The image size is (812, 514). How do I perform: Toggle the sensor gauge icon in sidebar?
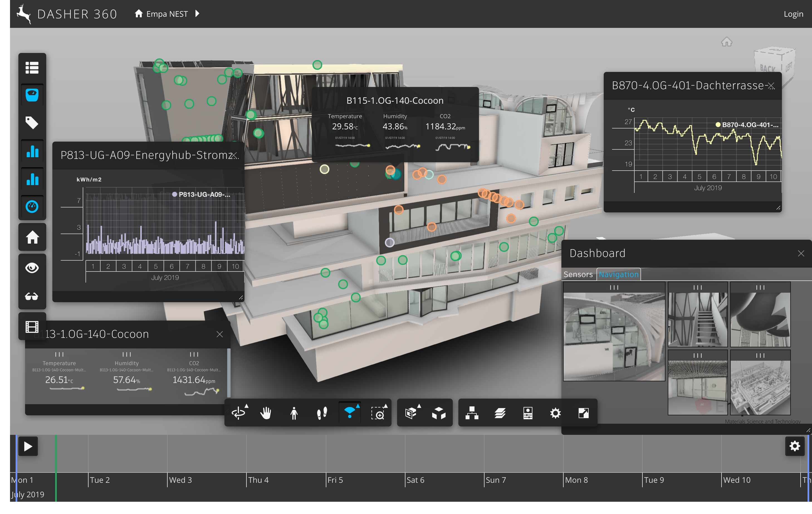point(32,206)
